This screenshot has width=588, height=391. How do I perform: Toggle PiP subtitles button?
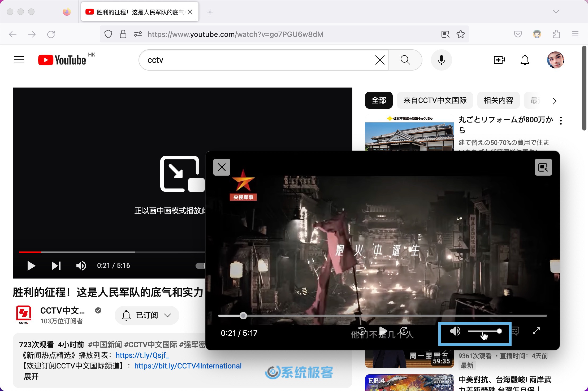tap(515, 331)
